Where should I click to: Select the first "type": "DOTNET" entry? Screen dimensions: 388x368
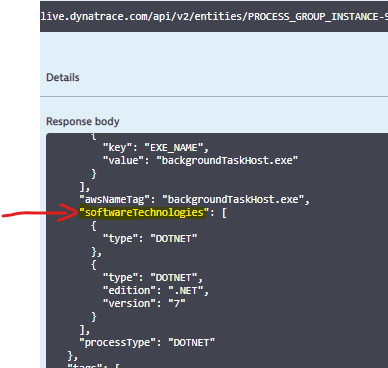click(x=150, y=239)
